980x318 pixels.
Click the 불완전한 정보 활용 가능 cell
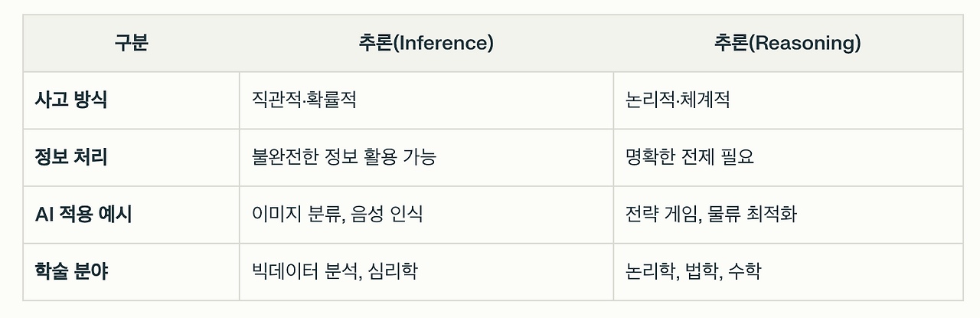[426, 158]
